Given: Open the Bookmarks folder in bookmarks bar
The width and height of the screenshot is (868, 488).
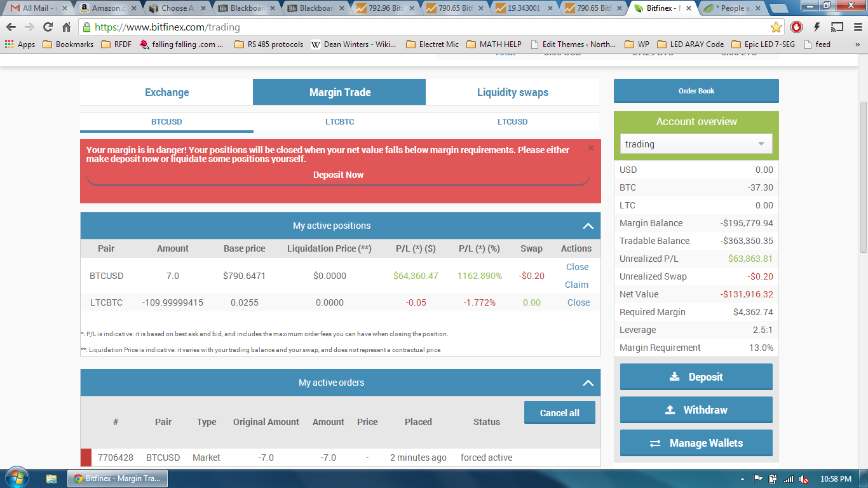Looking at the screenshot, I should tap(68, 44).
